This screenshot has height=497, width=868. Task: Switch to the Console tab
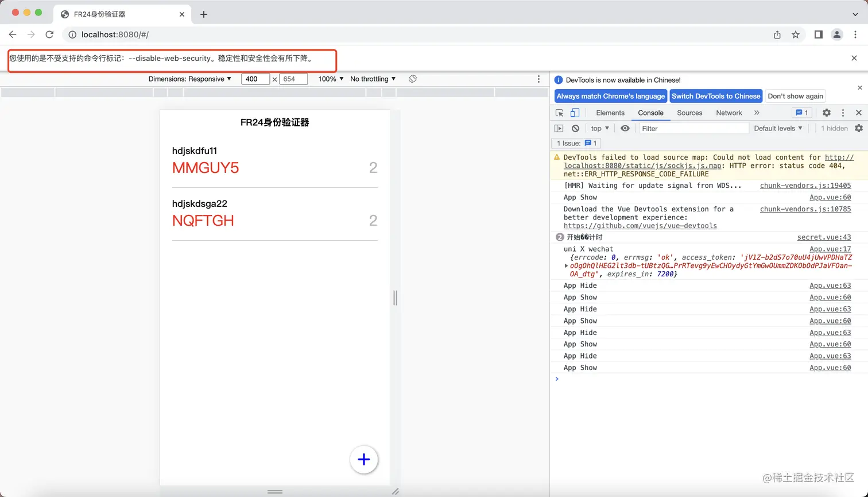click(650, 113)
